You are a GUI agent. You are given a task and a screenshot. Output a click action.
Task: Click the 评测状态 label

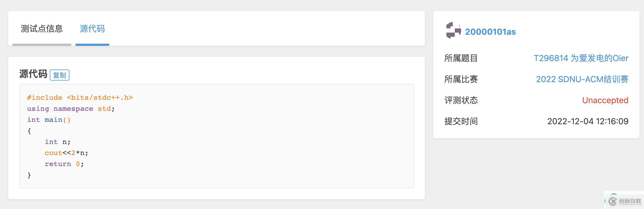click(461, 100)
